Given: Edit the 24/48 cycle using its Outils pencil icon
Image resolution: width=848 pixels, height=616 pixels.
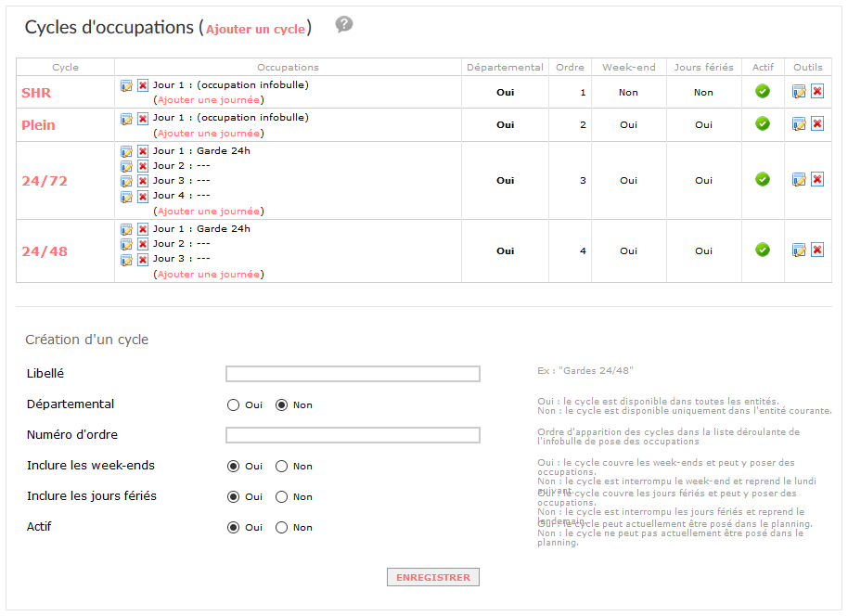Looking at the screenshot, I should (x=799, y=250).
